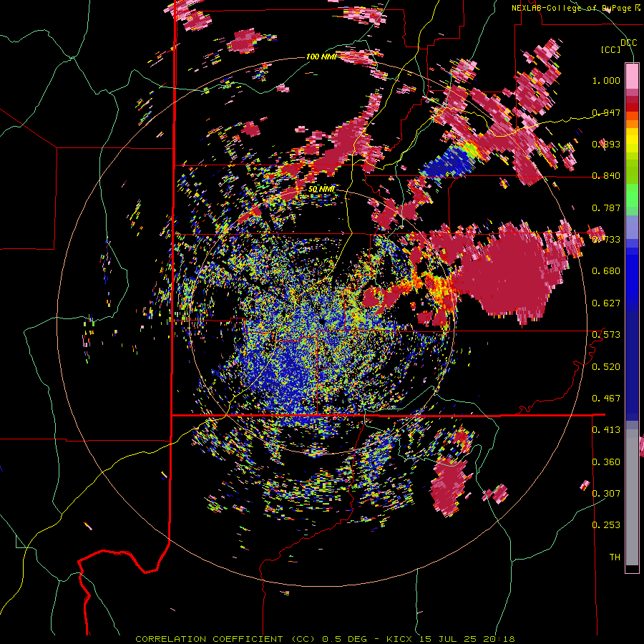Click the 20:18 timestamp
The image size is (644, 644).
[x=499, y=639]
